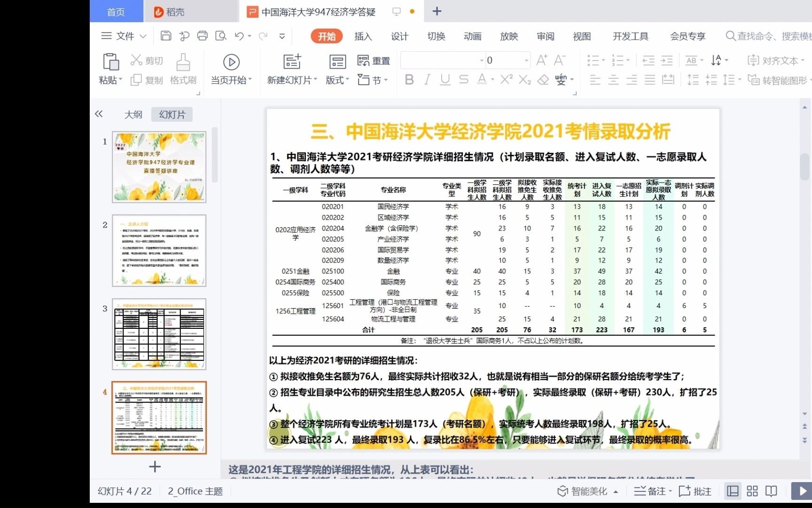Viewport: 812px width, 508px height.
Task: Click the font color A swatch
Action: [482, 79]
